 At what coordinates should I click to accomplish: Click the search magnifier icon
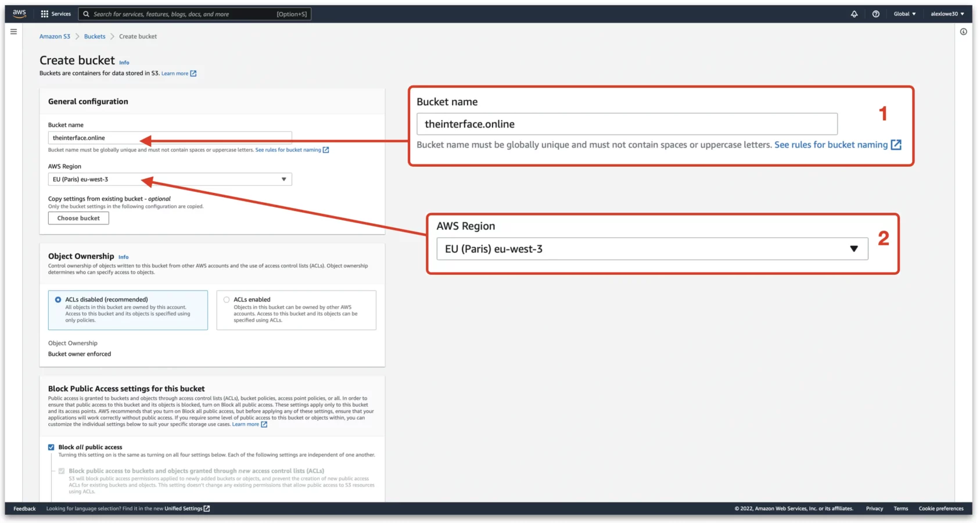point(87,14)
